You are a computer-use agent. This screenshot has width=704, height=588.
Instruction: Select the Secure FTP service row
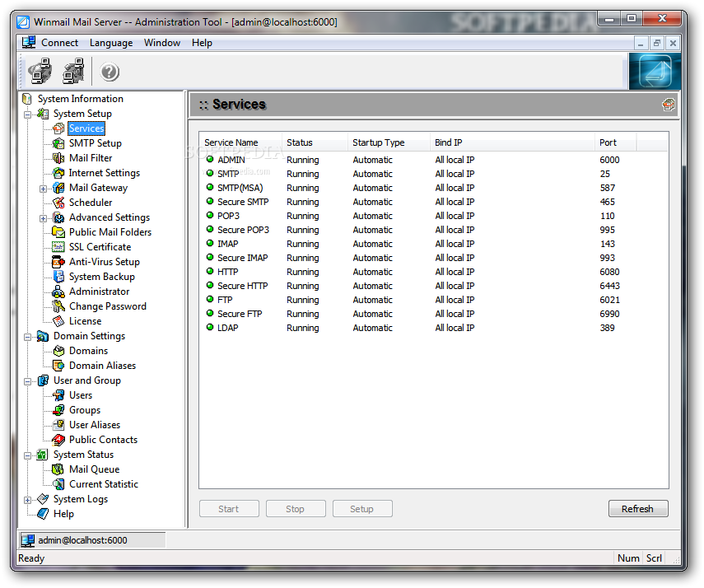click(x=433, y=314)
